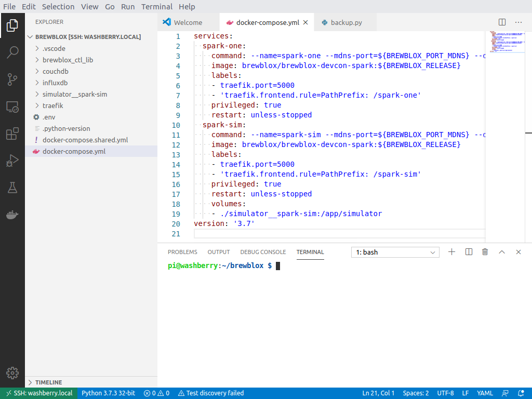The image size is (532, 399).
Task: Open the Test flask icon
Action: coord(12,188)
